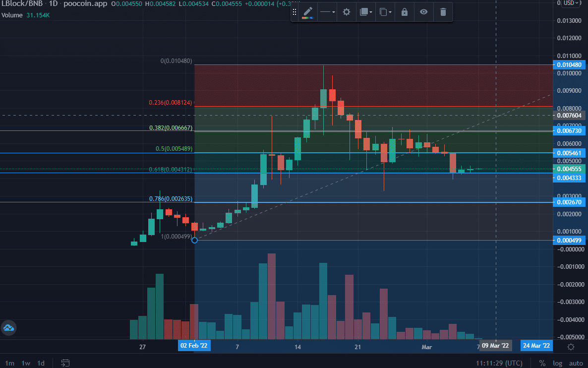This screenshot has height=368, width=588.
Task: Click the Volume indicator label
Action: (12, 15)
